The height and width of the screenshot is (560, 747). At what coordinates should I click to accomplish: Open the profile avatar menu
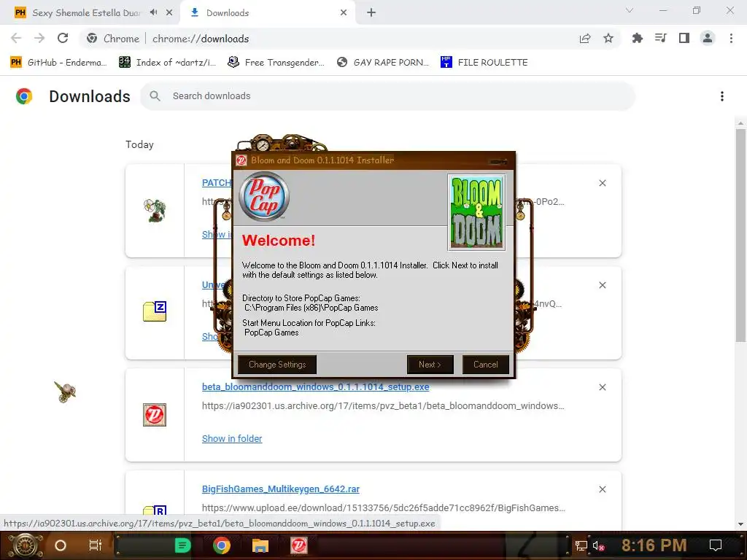pos(708,38)
